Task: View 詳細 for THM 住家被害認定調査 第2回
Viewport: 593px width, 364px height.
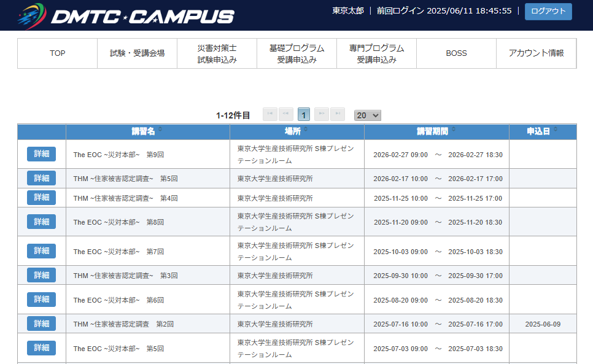Action: [41, 323]
